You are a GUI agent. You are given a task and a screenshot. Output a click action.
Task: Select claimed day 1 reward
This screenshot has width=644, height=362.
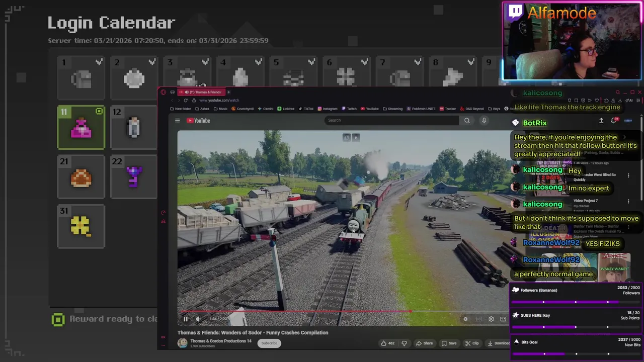click(x=81, y=77)
